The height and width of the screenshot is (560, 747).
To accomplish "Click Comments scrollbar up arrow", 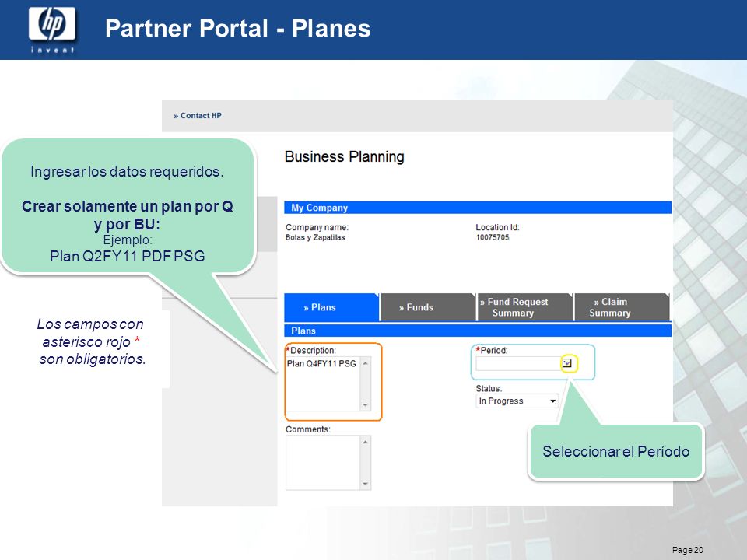I will coord(366,442).
